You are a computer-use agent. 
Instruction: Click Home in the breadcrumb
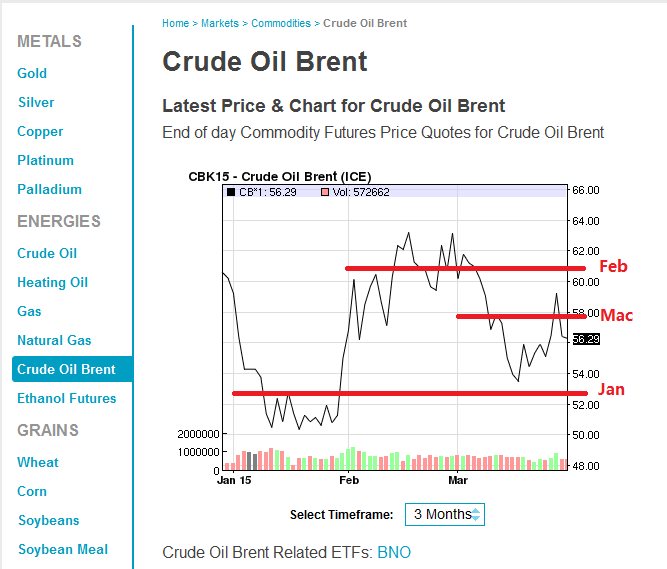[x=175, y=23]
